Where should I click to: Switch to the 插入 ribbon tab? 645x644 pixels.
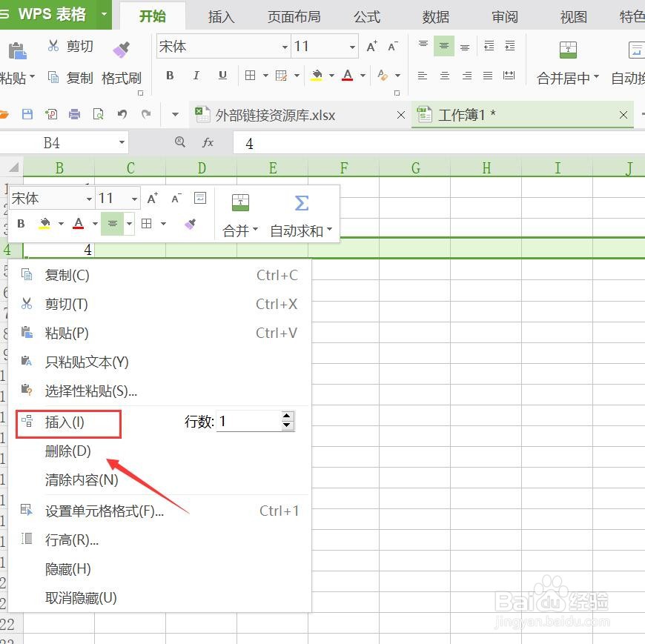[x=220, y=16]
